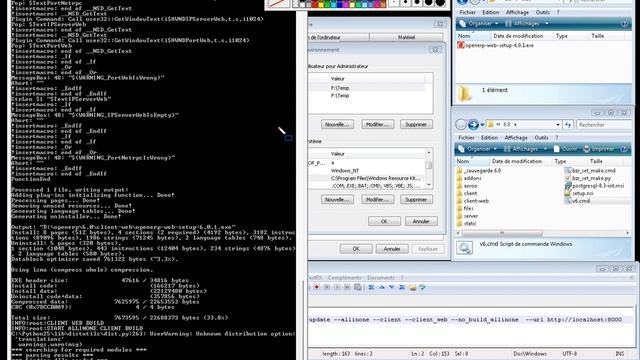Image resolution: width=640 pixels, height=360 pixels.
Task: Click Ouvrir in the 6.0 Explorer toolbar
Action: (x=566, y=149)
